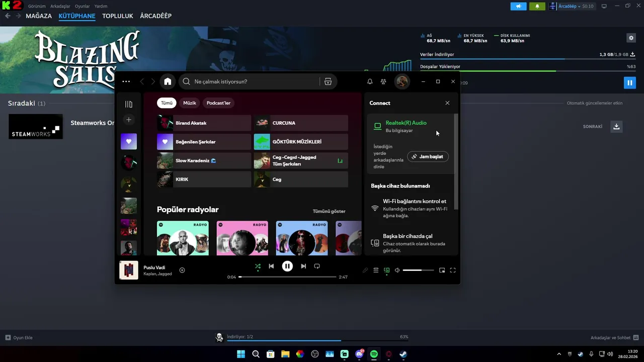This screenshot has height=362, width=644.
Task: Mute Spotify volume speaker icon
Action: (x=397, y=270)
